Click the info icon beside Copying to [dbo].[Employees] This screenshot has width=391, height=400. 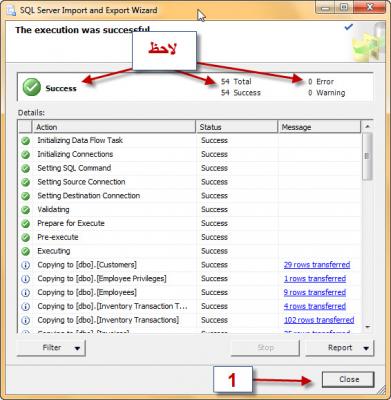tap(26, 293)
